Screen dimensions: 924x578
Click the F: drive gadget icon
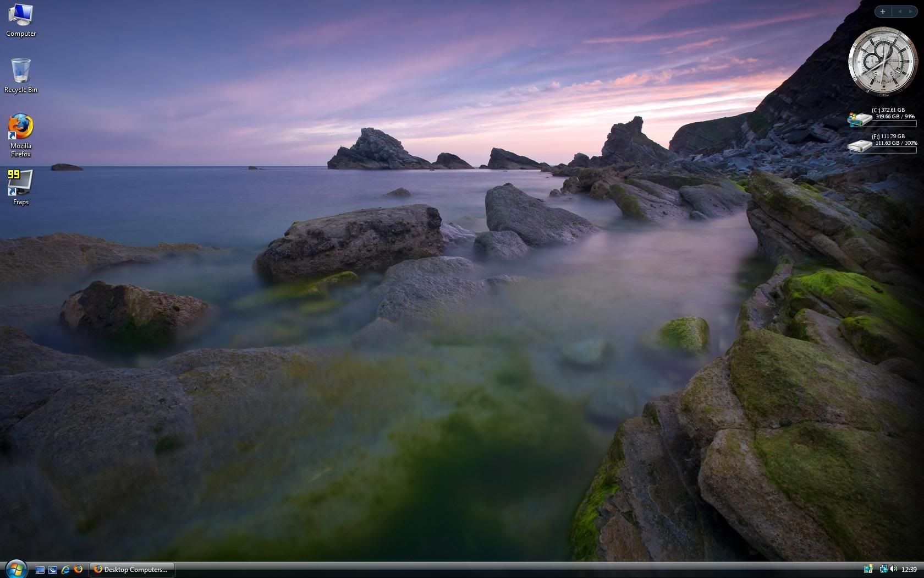pyautogui.click(x=859, y=145)
